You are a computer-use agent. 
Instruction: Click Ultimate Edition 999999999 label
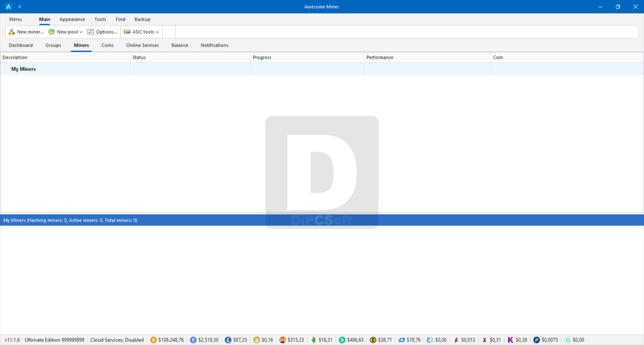click(x=55, y=340)
